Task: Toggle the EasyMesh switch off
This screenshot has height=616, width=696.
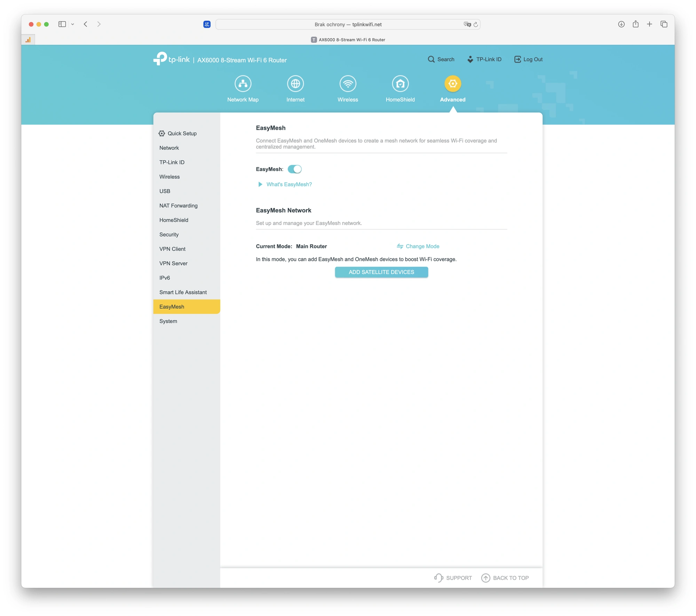Action: tap(294, 169)
